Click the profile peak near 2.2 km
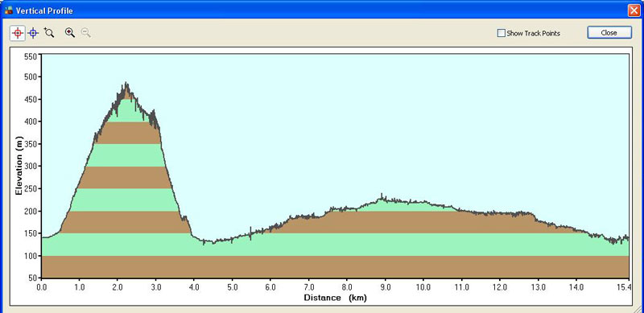The image size is (644, 313). [126, 84]
